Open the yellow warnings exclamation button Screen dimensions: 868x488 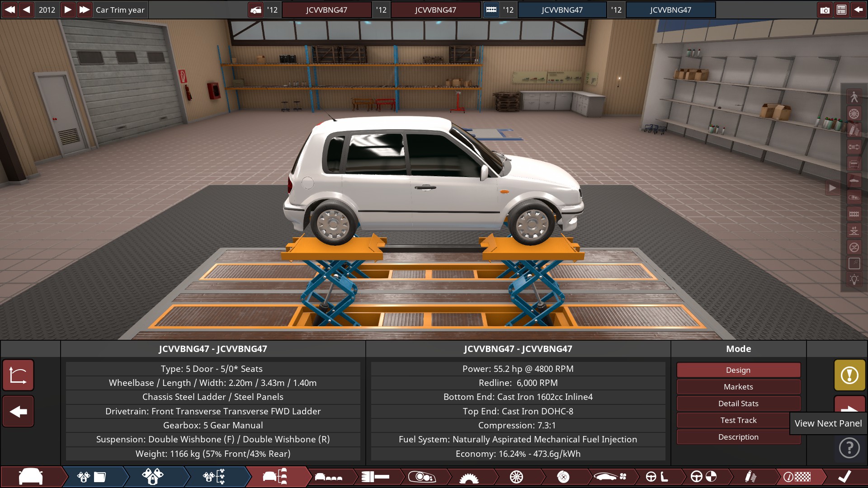[x=849, y=375]
